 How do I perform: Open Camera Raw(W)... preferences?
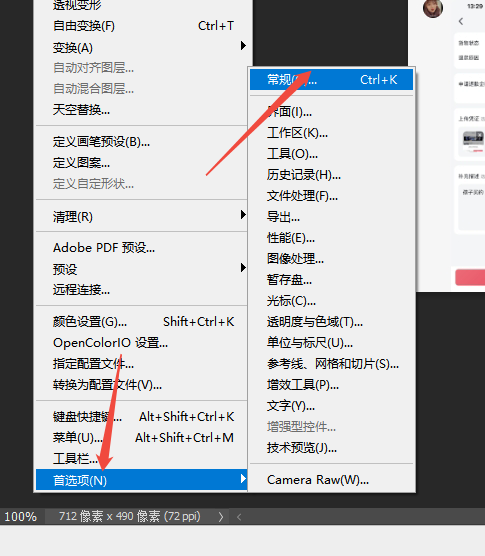click(x=331, y=480)
